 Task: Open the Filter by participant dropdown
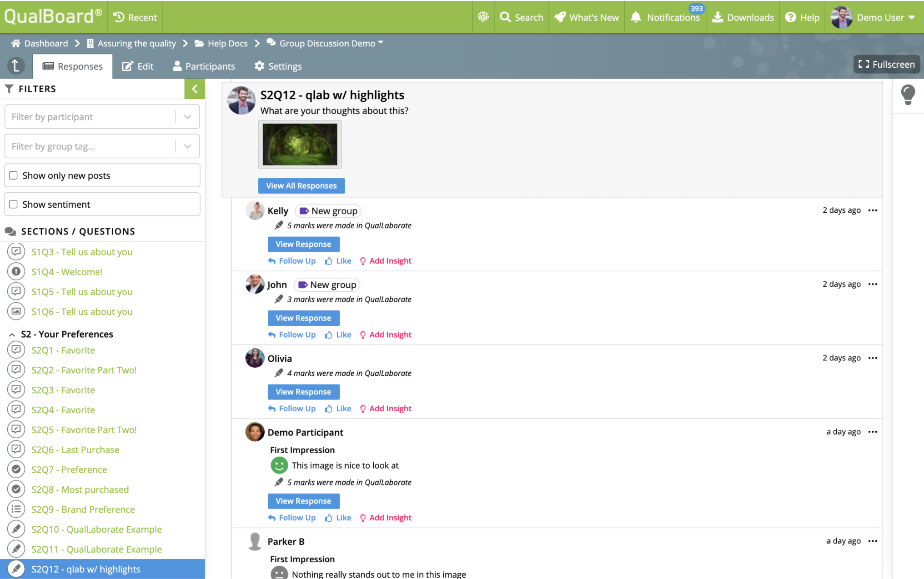pos(187,117)
